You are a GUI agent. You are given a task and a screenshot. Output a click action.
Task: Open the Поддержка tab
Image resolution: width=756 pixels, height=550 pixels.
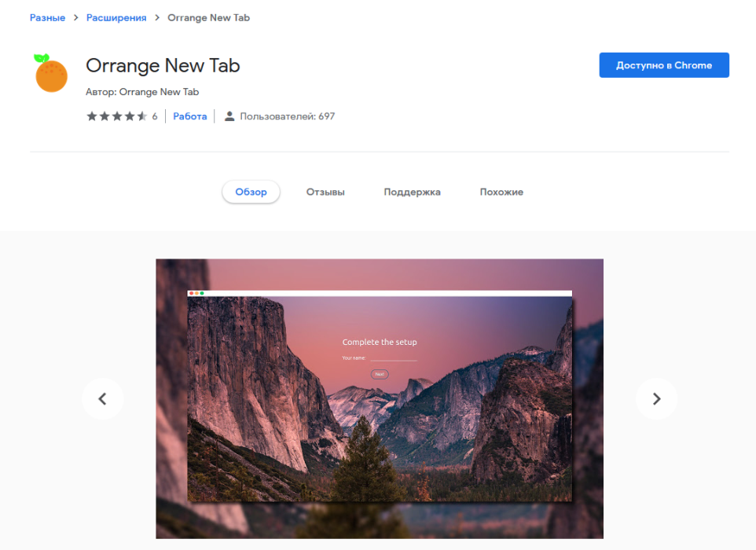tap(413, 192)
